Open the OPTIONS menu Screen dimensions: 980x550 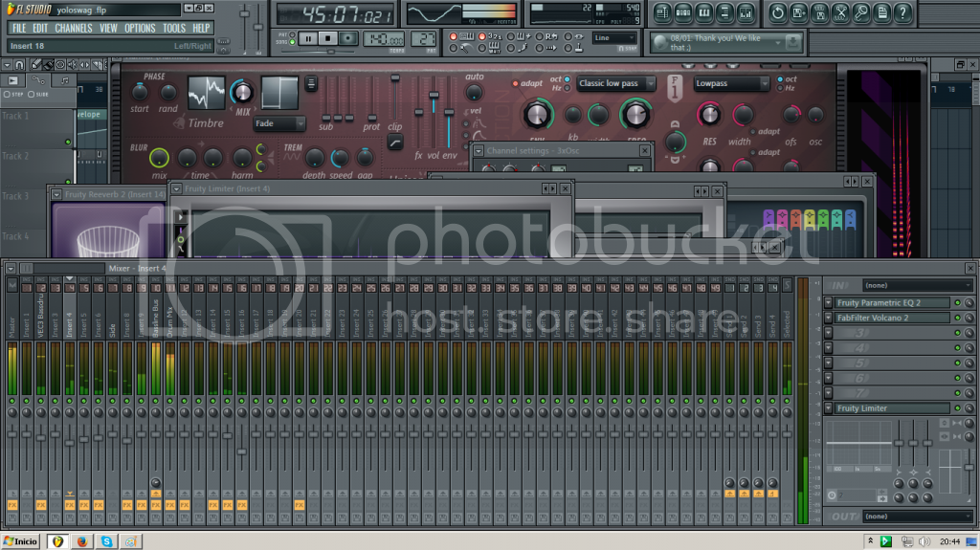[140, 28]
